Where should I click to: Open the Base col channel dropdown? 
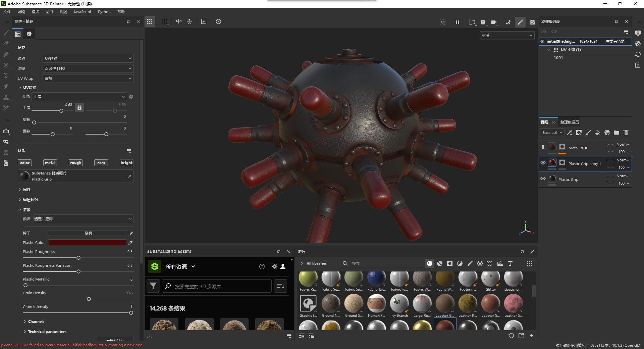552,133
